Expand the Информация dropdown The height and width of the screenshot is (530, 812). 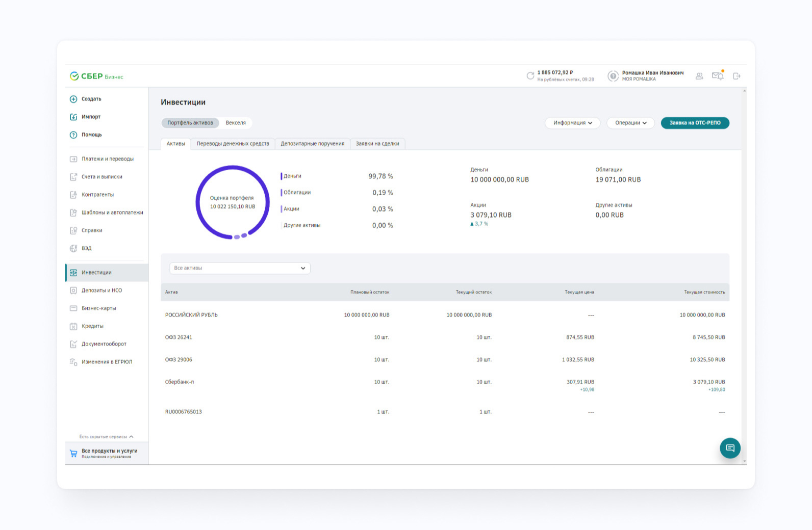pyautogui.click(x=572, y=123)
